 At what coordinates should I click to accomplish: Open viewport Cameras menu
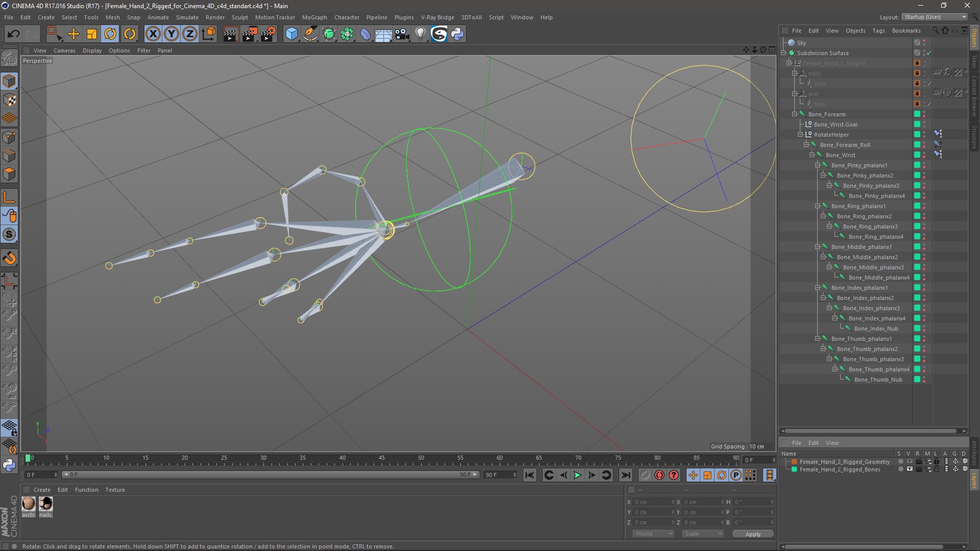pos(64,51)
